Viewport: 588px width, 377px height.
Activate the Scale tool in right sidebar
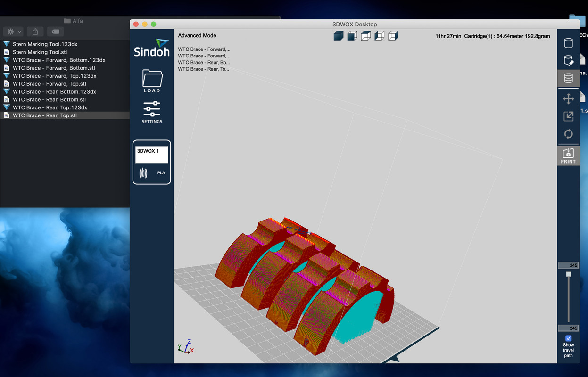coord(569,116)
